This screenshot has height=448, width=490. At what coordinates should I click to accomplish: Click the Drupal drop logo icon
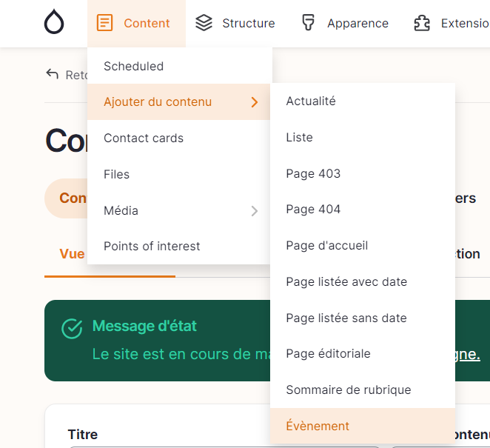tap(54, 23)
